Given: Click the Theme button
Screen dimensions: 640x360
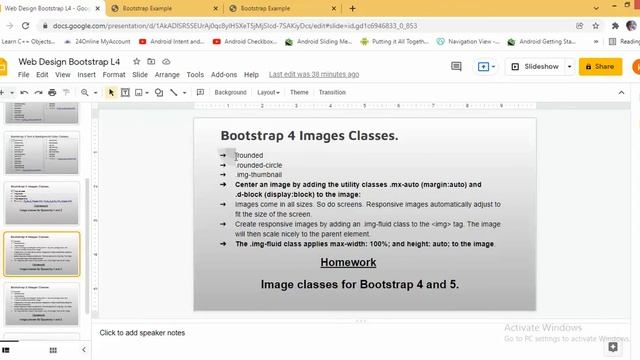Looking at the screenshot, I should (x=299, y=92).
